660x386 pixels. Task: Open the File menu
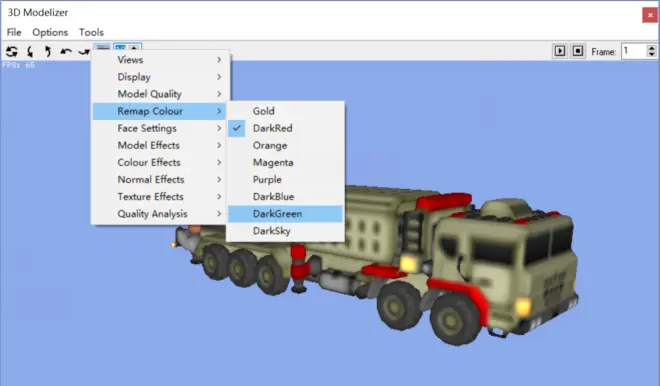(14, 32)
